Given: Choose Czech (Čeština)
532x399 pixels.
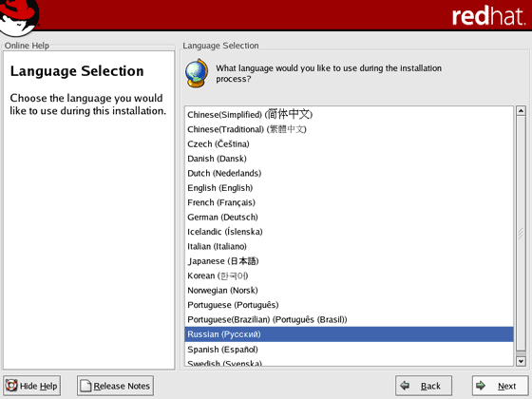Looking at the screenshot, I should point(350,143).
